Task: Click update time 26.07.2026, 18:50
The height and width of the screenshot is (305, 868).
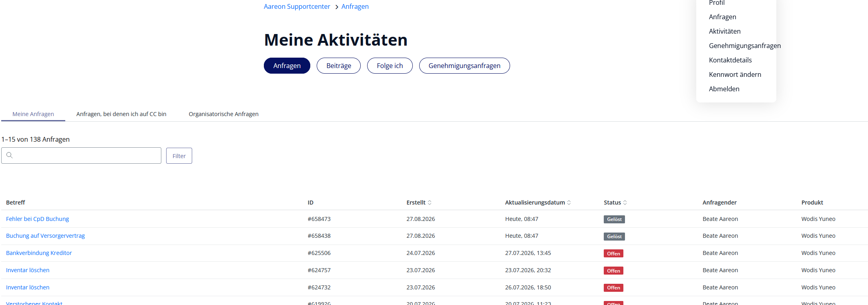Action: point(528,287)
